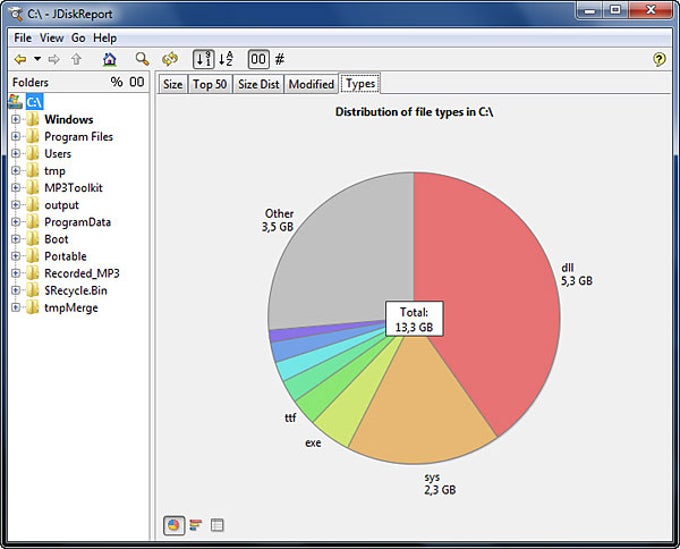The image size is (680, 549).
Task: Refresh the scan with the reload icon
Action: point(170,59)
